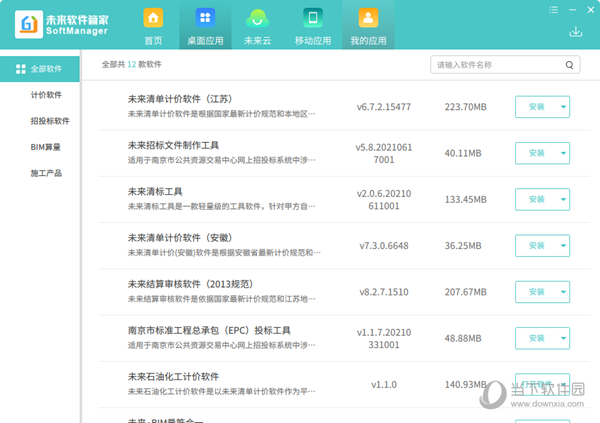Click the download manager icon at top right
The width and height of the screenshot is (600, 423).
[x=576, y=32]
